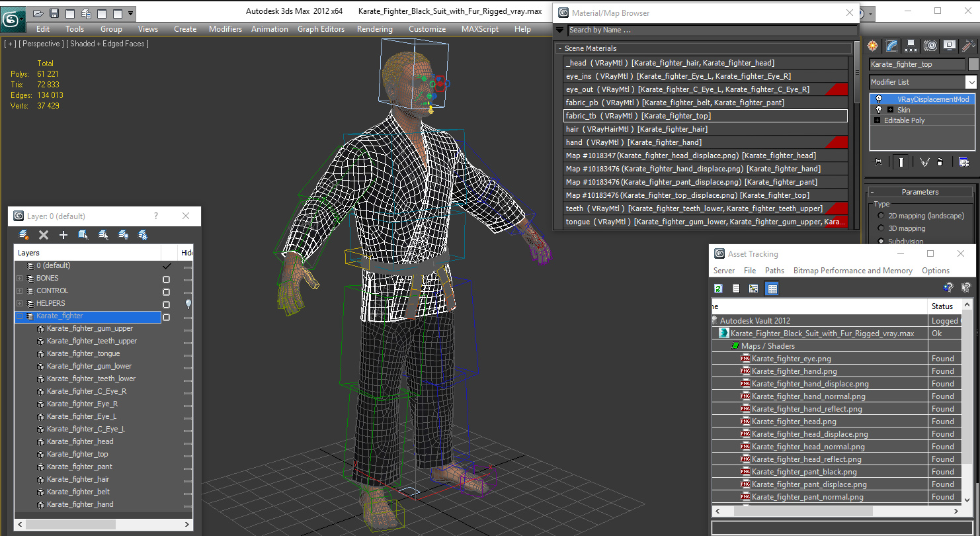Select fabric_pb material entry
This screenshot has height=536, width=980.
(706, 103)
